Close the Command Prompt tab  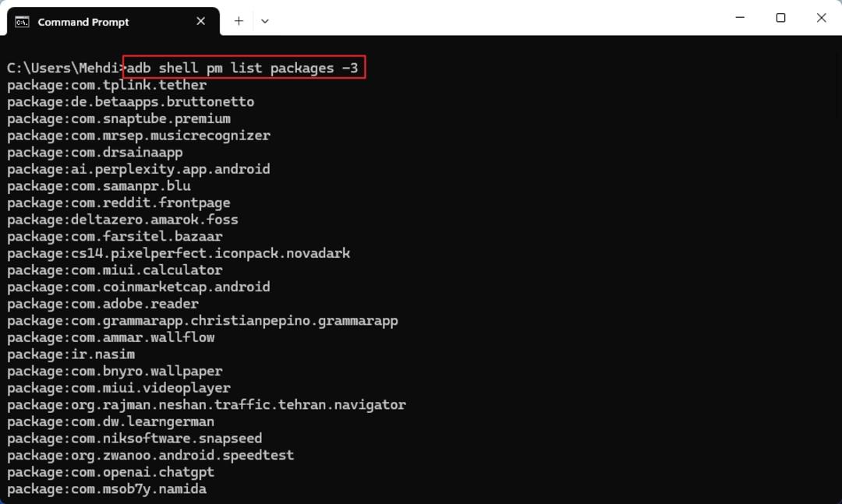tap(201, 21)
